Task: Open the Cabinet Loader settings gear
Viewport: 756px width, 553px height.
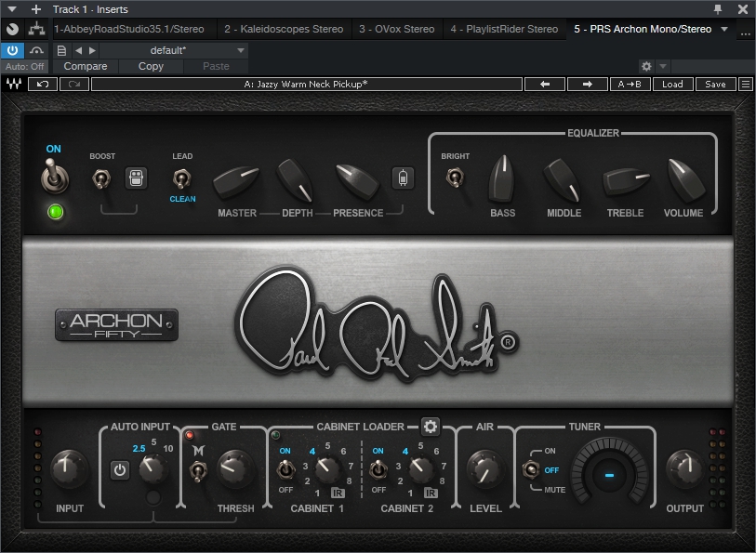Action: [430, 427]
